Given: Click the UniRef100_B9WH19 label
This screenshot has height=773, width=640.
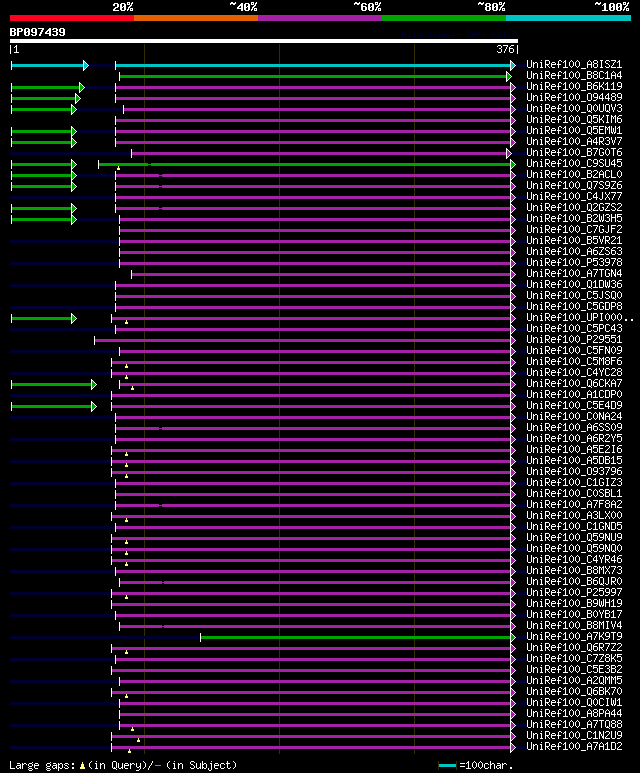Looking at the screenshot, I should coord(574,603).
